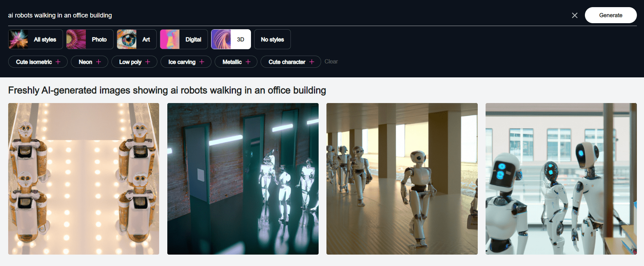Open the dark teal glowing robots image

pyautogui.click(x=243, y=179)
